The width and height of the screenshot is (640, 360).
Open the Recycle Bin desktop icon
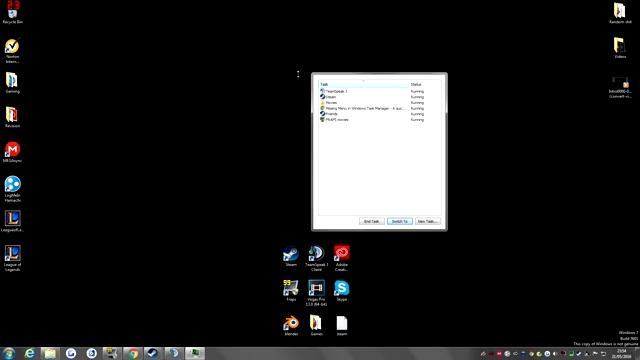coord(13,12)
